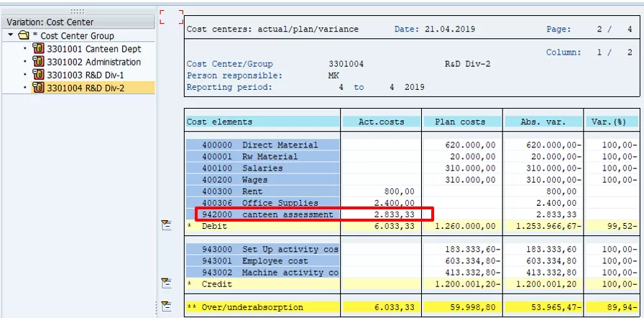This screenshot has height=318, width=644.
Task: Click plan cost 413.332,80- for Machine activity
Action: [472, 272]
